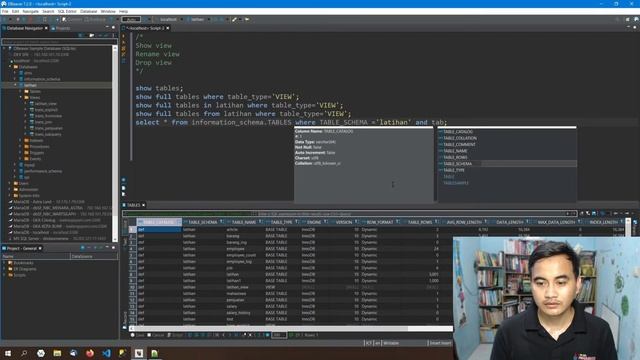Expand the Tables folder under latihan
This screenshot has width=640, height=360.
pyautogui.click(x=20, y=91)
